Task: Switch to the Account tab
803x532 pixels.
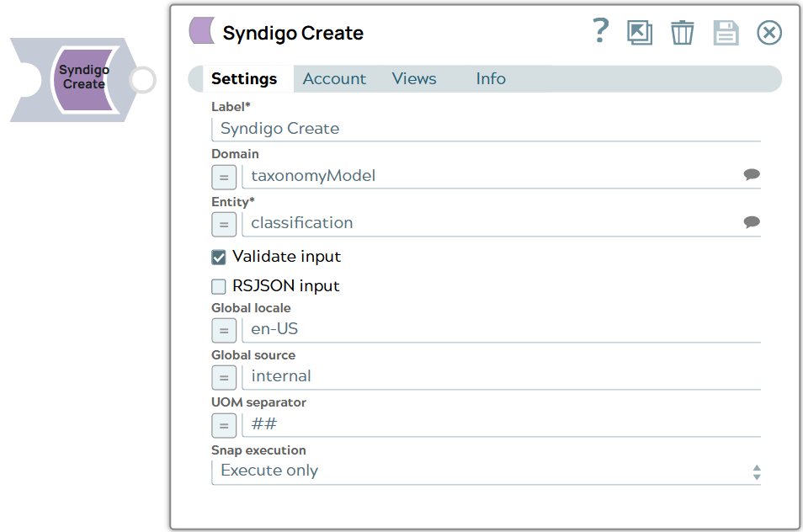Action: [334, 78]
